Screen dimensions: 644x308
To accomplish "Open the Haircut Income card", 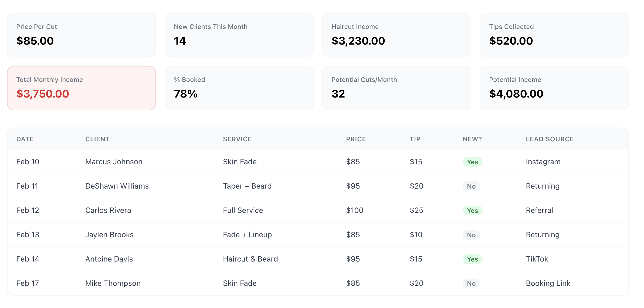I will coord(396,35).
